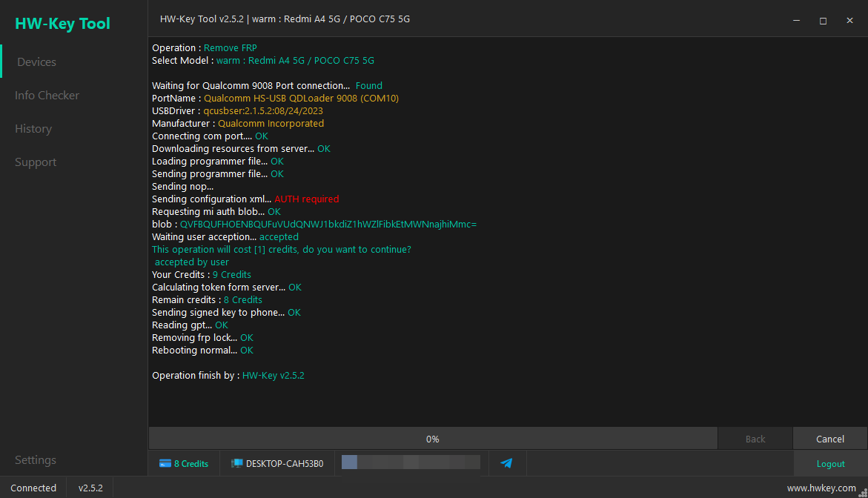Click the '9 Credits' value in log
This screenshot has width=868, height=498.
pyautogui.click(x=232, y=274)
